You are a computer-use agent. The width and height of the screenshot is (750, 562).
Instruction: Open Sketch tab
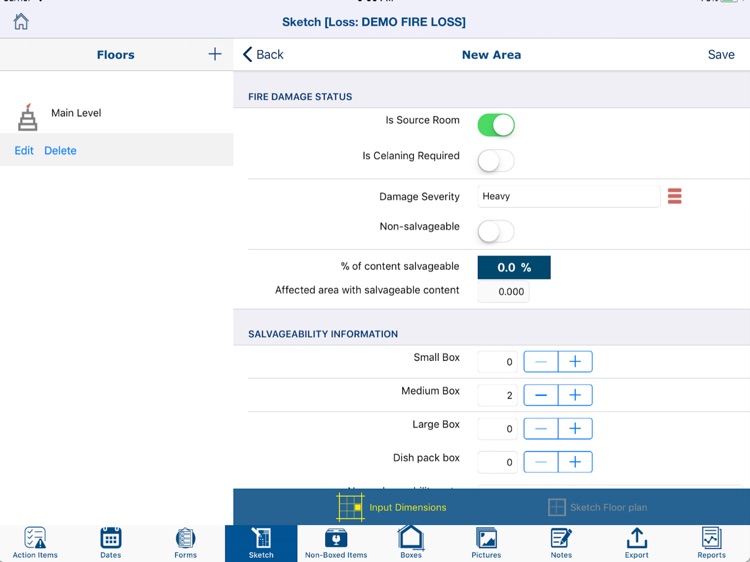(261, 543)
